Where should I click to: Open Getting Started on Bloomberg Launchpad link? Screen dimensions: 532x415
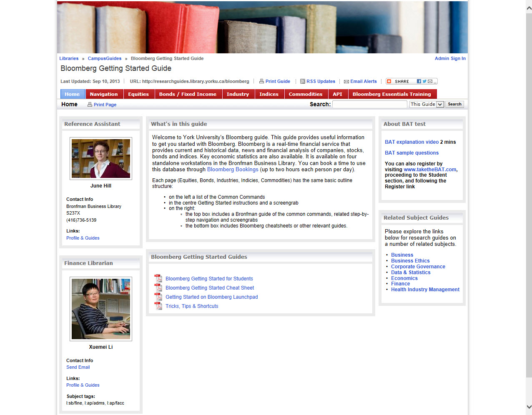(x=212, y=297)
